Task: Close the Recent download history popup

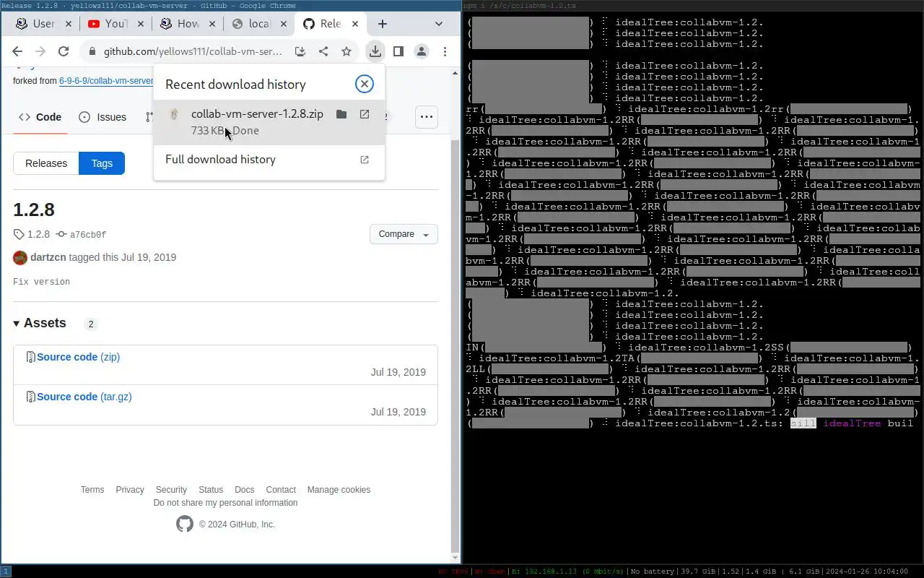Action: [x=365, y=84]
